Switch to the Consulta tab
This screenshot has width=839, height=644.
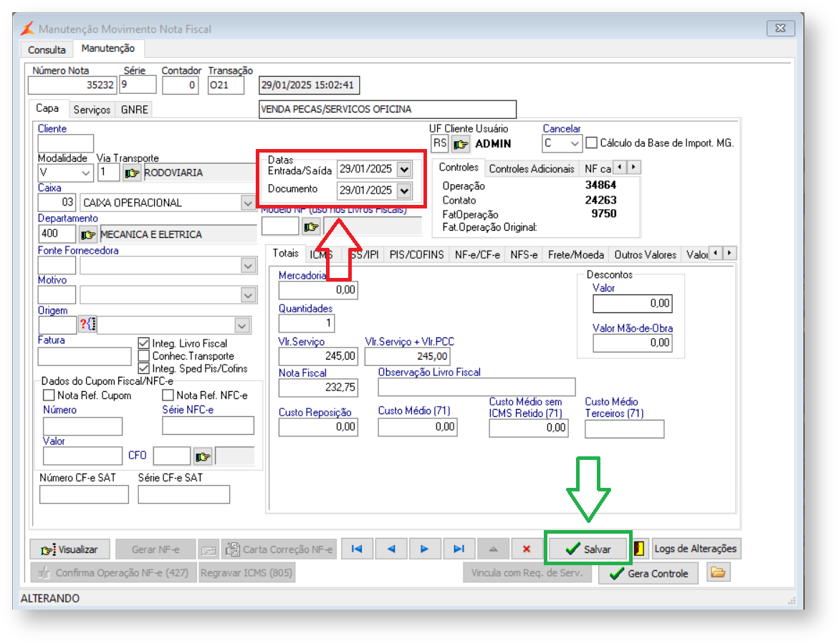(x=47, y=49)
